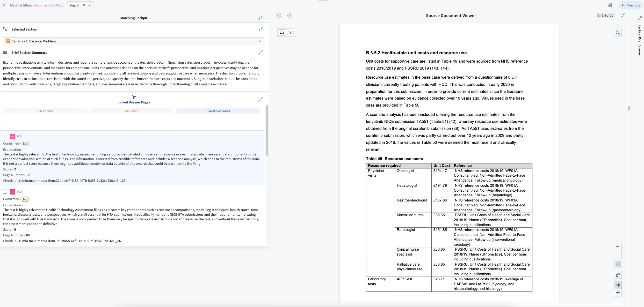Screen dimensions: 644x307
Task: Click the Linked Dossier Pages branch icon
Action: point(134,97)
